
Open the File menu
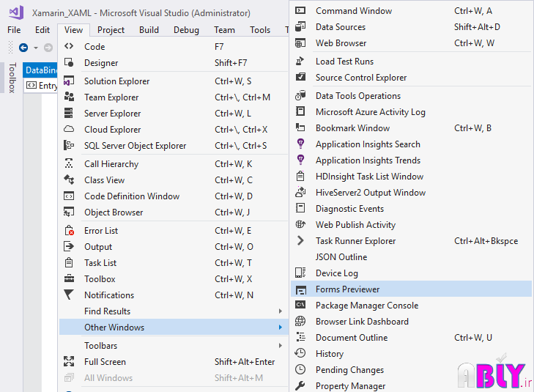coord(14,30)
